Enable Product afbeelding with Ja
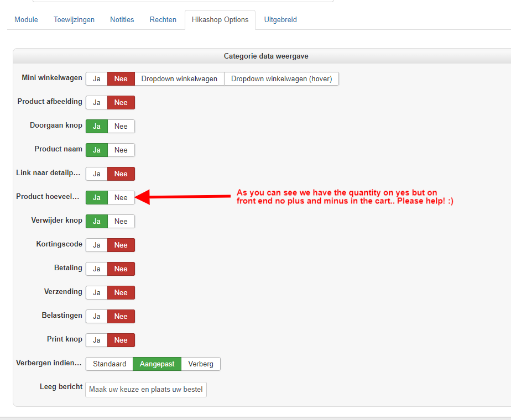This screenshot has height=420, width=511. tap(97, 103)
